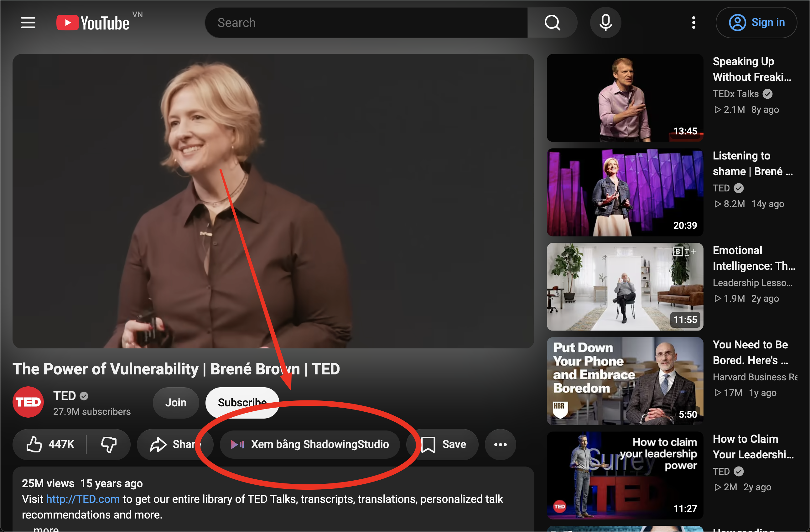The height and width of the screenshot is (532, 810).
Task: Open Put Down Your Phone thumbnail
Action: tap(625, 381)
